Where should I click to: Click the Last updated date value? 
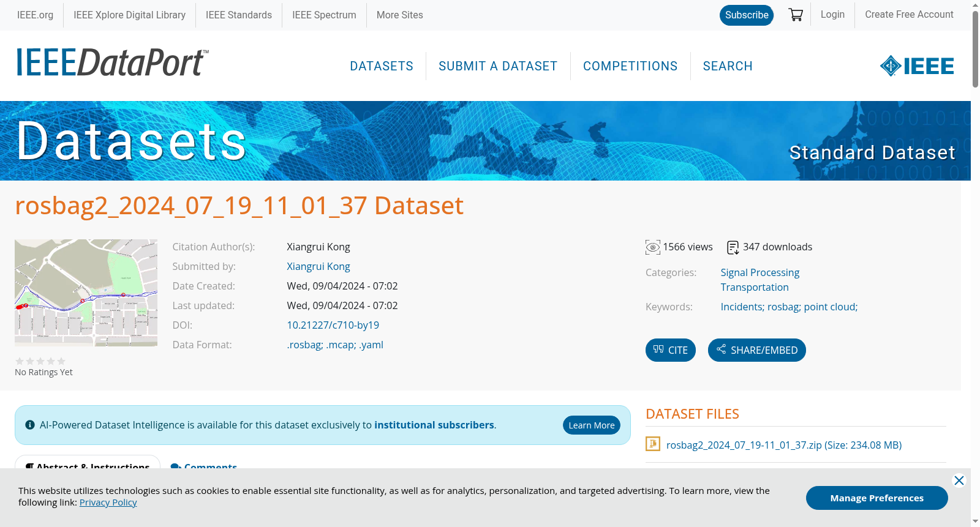342,306
